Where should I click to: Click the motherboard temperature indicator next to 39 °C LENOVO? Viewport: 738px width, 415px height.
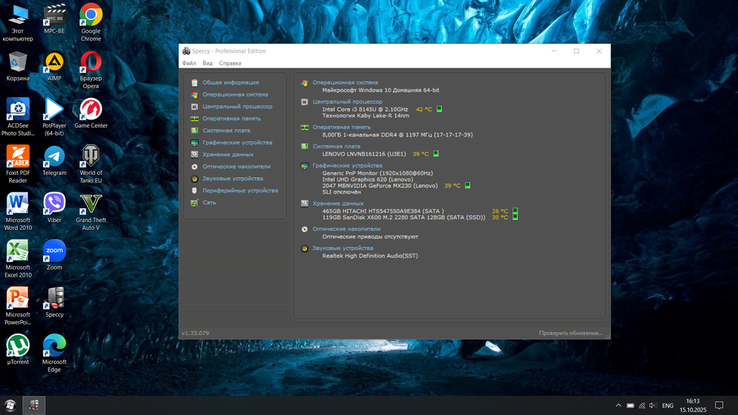[436, 154]
